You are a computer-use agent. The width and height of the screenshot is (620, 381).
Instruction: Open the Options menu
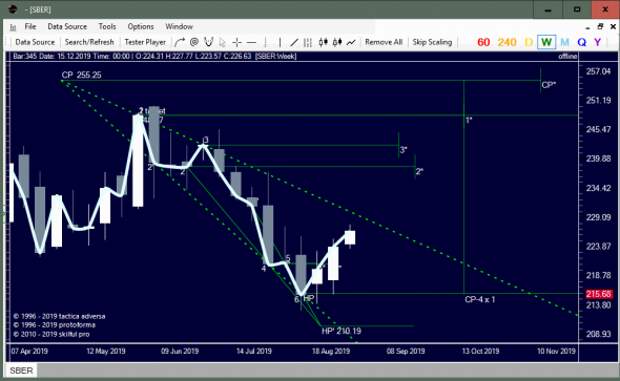click(x=140, y=26)
